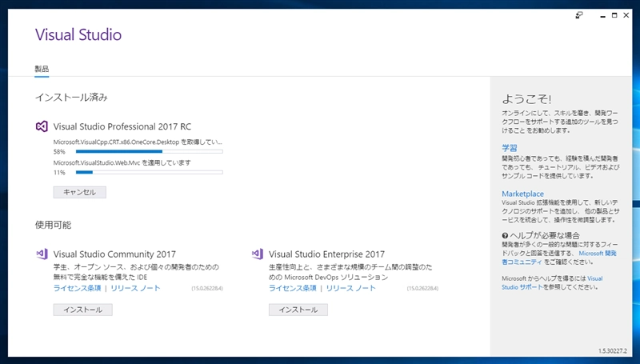The width and height of the screenshot is (640, 364).
Task: Click the ようこそ! heading
Action: click(x=526, y=98)
